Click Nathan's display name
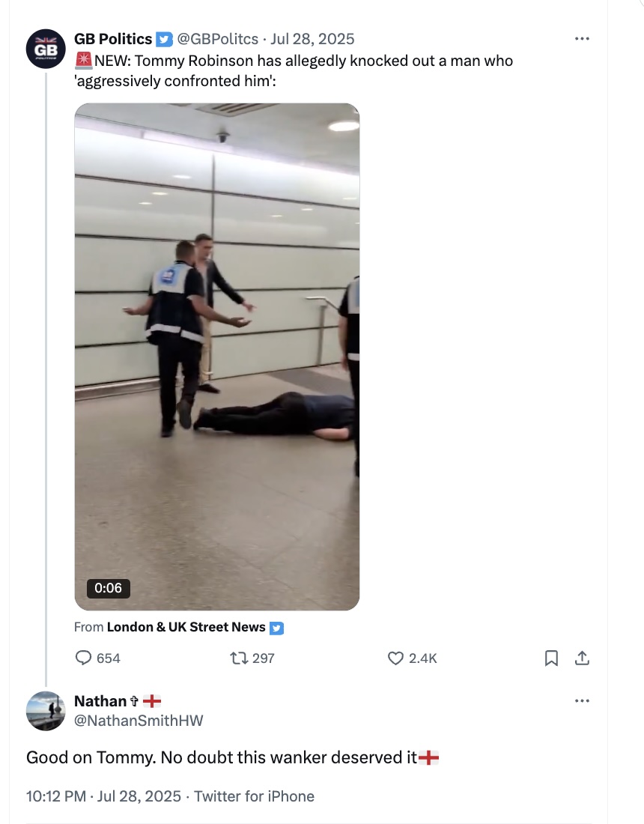644x824 pixels. tap(100, 701)
